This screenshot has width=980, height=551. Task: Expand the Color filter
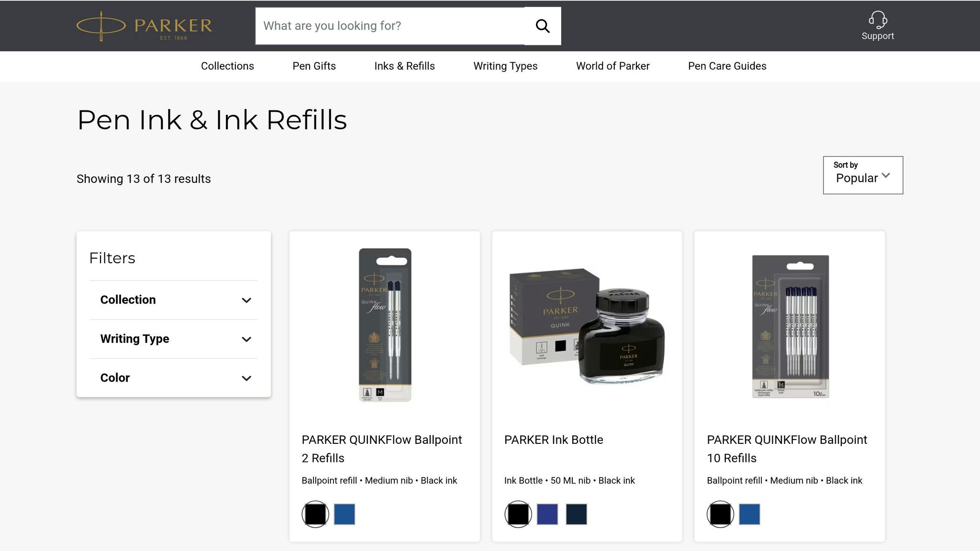pos(173,378)
